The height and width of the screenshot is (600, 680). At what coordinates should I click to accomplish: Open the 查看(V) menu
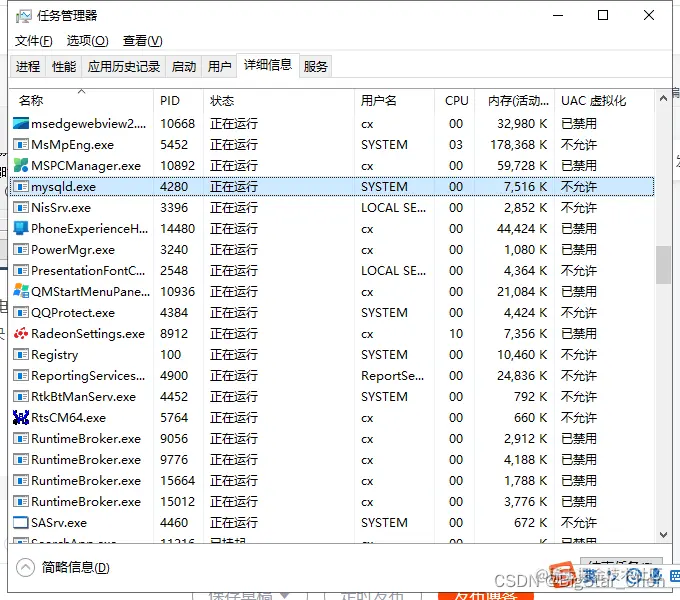tap(143, 41)
